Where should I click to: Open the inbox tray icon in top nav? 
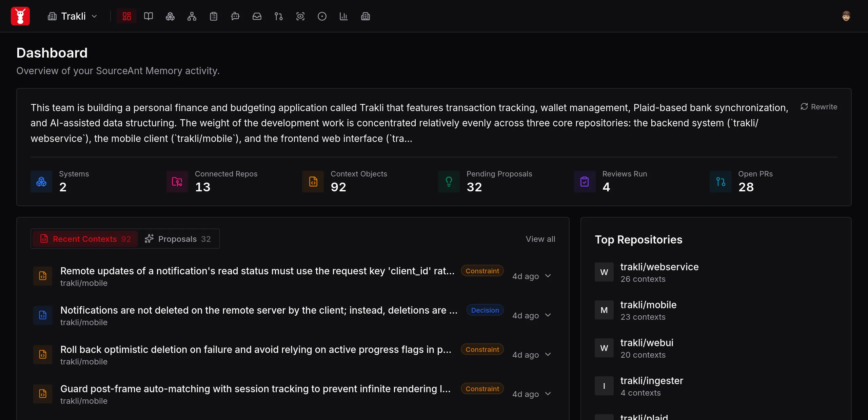pos(257,16)
